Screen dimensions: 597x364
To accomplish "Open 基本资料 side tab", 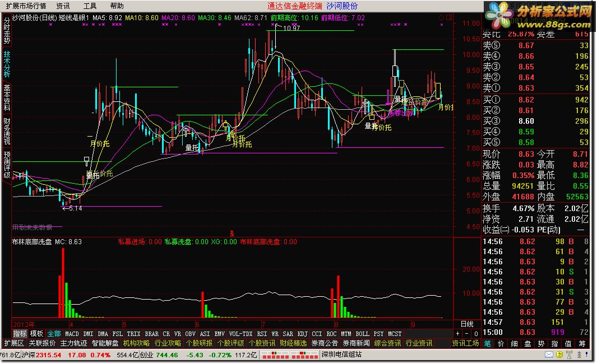I will tap(7, 98).
